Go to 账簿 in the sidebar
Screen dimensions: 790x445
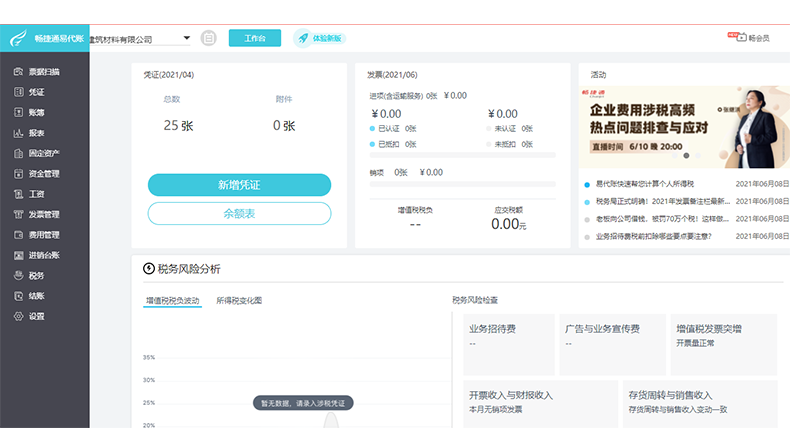point(36,113)
